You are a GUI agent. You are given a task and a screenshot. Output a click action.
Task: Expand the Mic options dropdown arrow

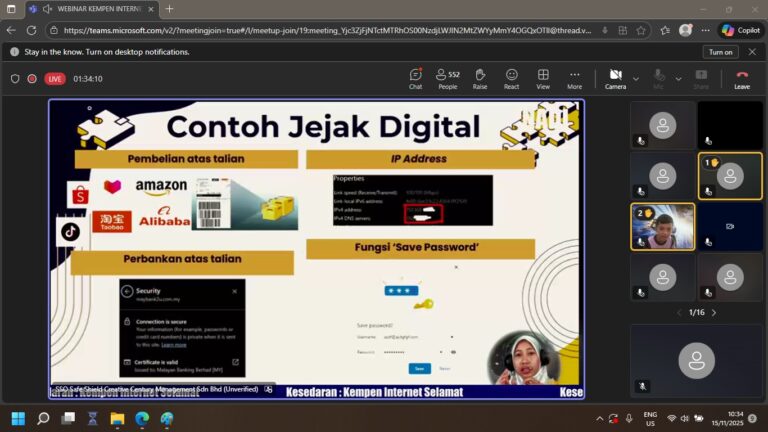click(x=679, y=78)
